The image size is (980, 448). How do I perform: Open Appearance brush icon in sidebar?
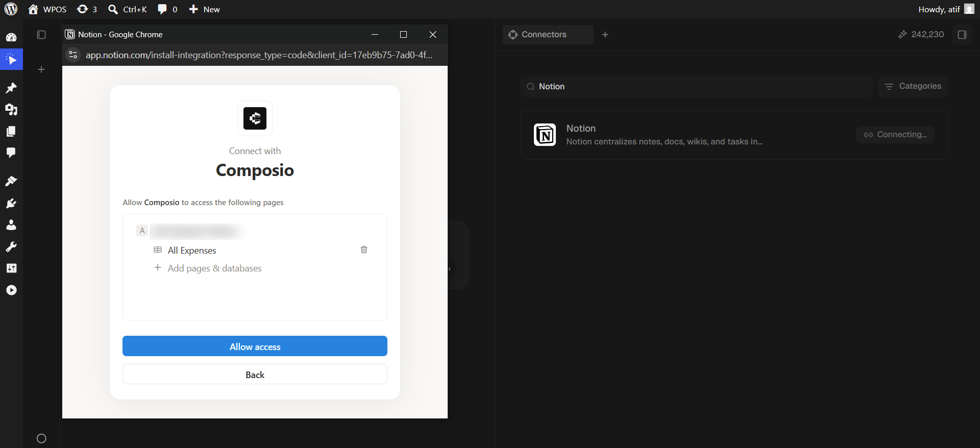(x=11, y=181)
